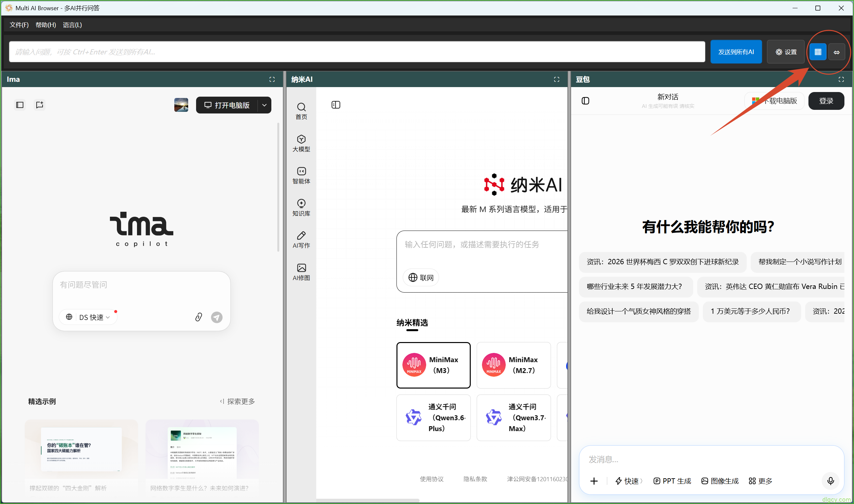The width and height of the screenshot is (854, 504).
Task: Select MiniMax (M3) model card
Action: pyautogui.click(x=433, y=365)
